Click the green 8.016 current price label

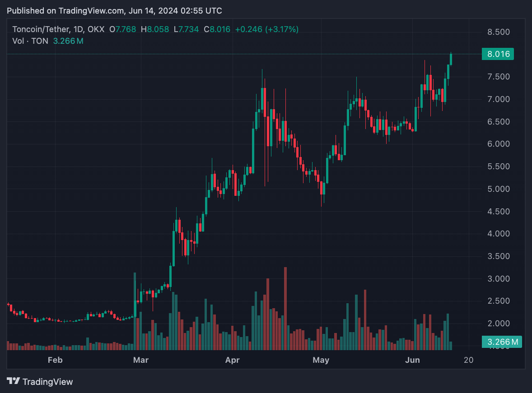[x=498, y=54]
